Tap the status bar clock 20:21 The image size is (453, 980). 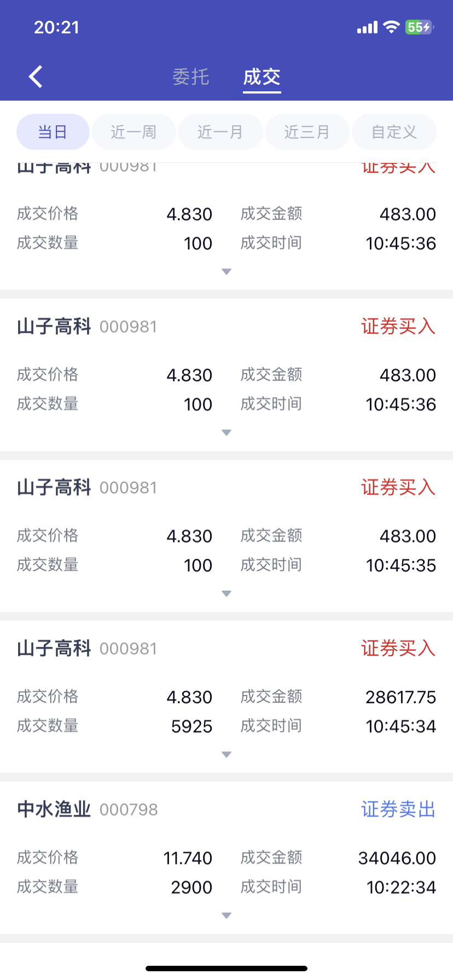point(57,27)
